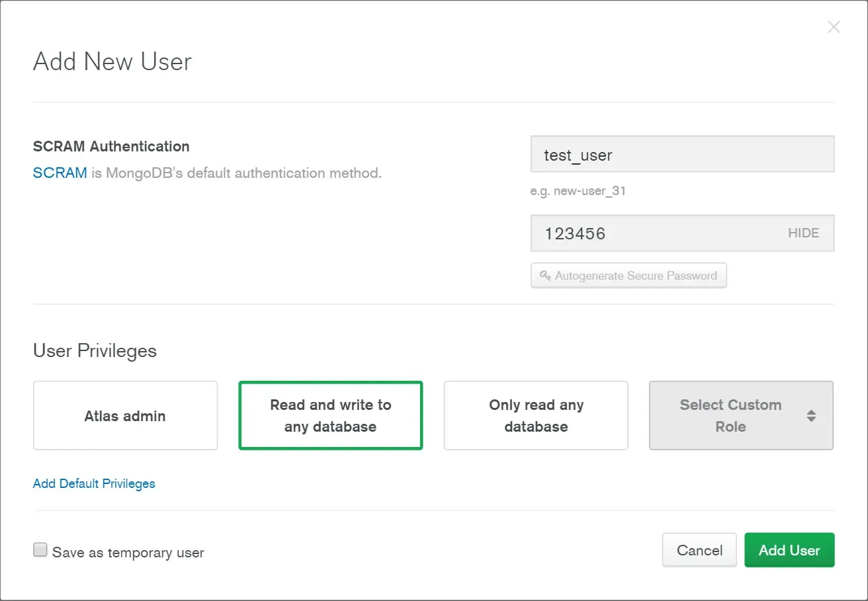Click the key icon for password autogeneration
868x601 pixels.
click(545, 276)
